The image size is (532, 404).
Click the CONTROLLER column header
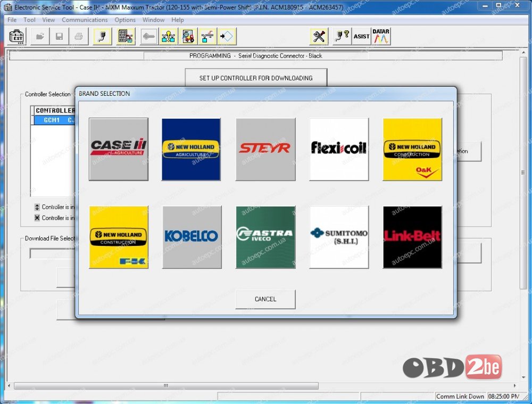point(54,110)
